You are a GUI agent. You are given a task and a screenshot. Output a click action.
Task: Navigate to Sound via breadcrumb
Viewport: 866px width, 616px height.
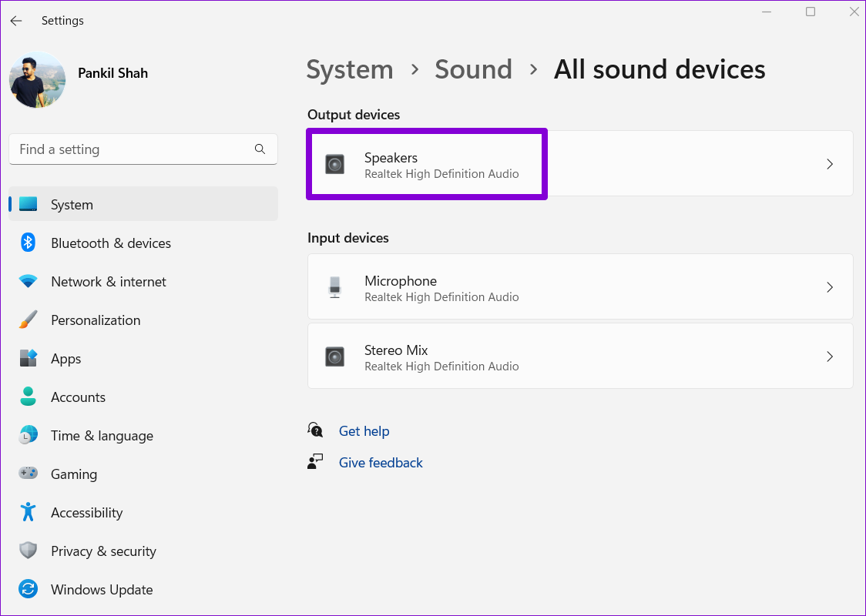[x=473, y=69]
